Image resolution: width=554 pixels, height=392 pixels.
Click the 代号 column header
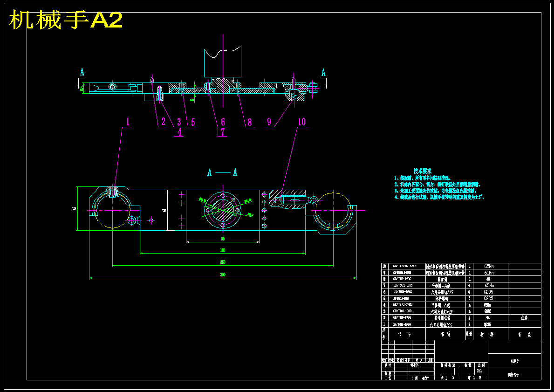404,334
